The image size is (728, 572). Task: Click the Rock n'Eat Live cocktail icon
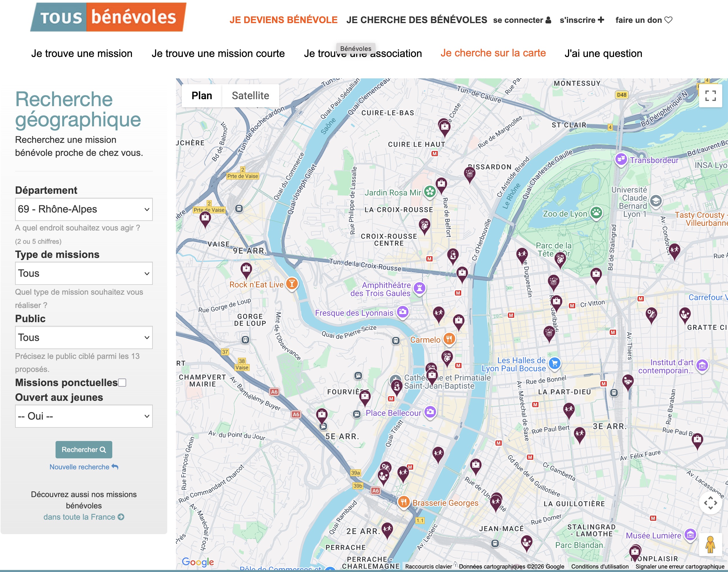[292, 284]
